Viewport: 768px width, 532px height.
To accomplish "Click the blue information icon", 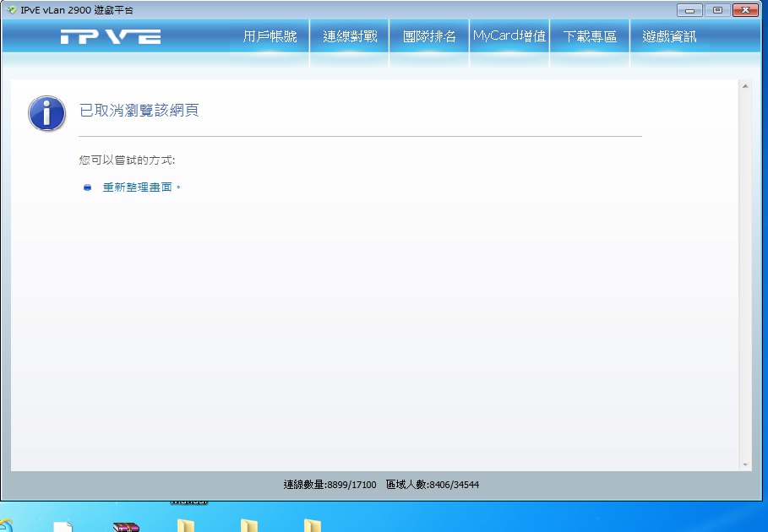I will tap(47, 113).
